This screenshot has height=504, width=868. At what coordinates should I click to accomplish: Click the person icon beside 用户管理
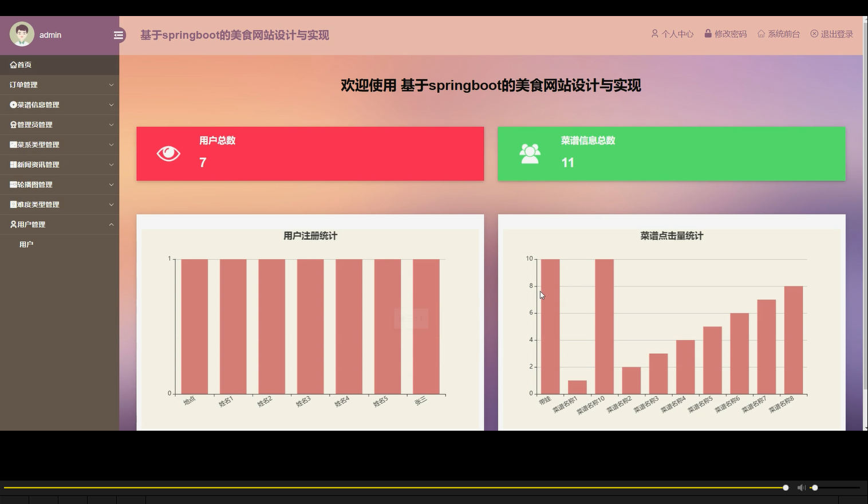tap(13, 225)
